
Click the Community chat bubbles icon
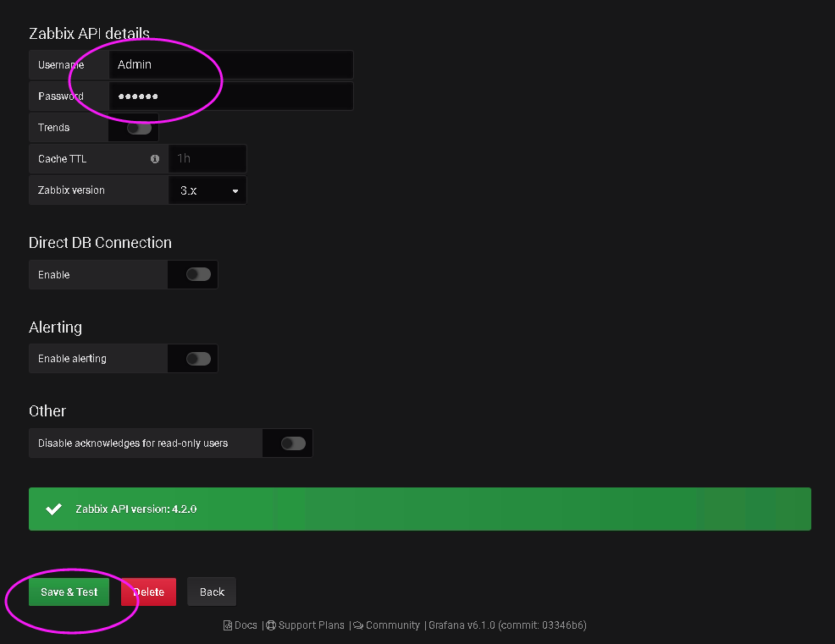click(x=358, y=625)
